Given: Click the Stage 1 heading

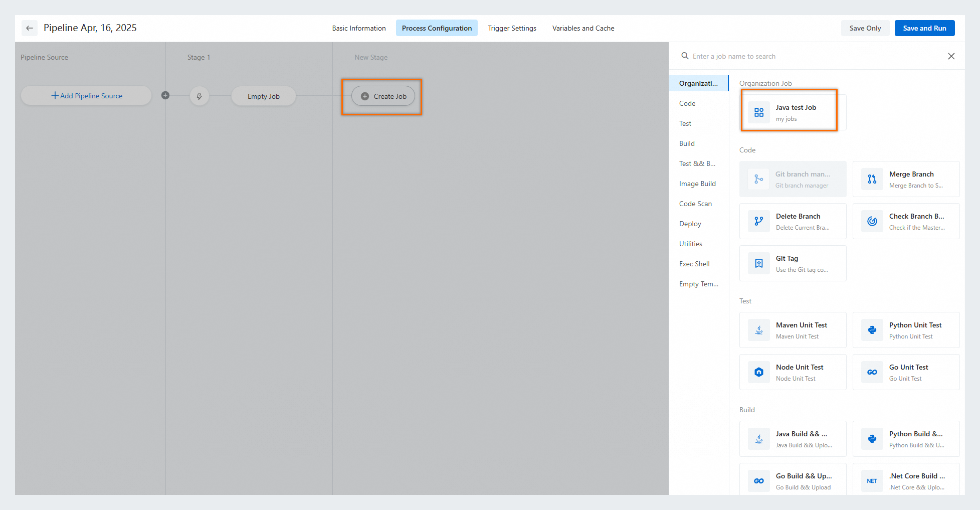Looking at the screenshot, I should (x=199, y=57).
